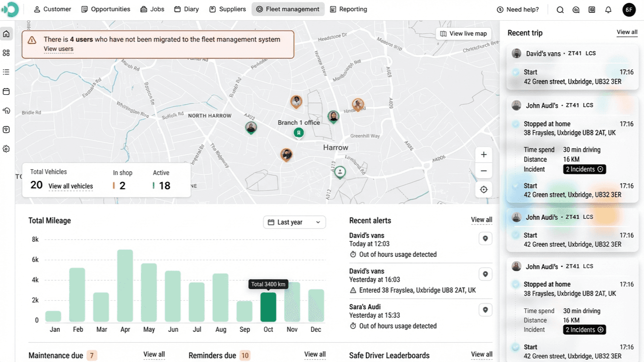Select the Oct bar in mileage chart

coord(268,307)
